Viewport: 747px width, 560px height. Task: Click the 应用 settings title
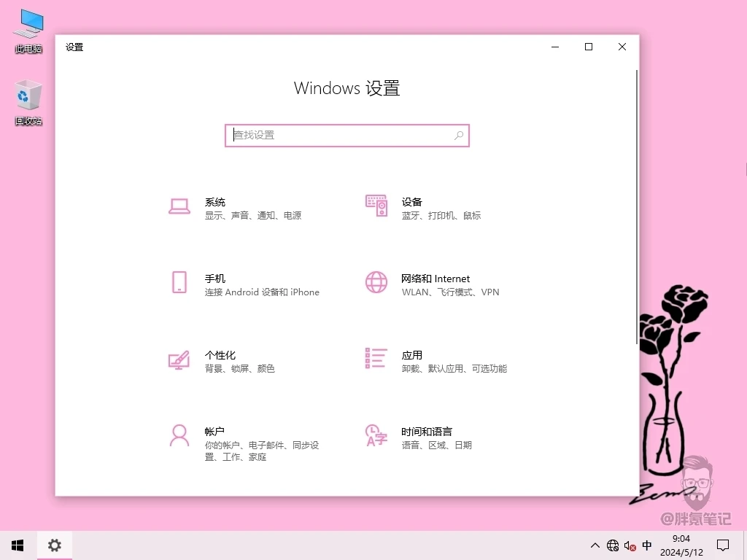[411, 355]
